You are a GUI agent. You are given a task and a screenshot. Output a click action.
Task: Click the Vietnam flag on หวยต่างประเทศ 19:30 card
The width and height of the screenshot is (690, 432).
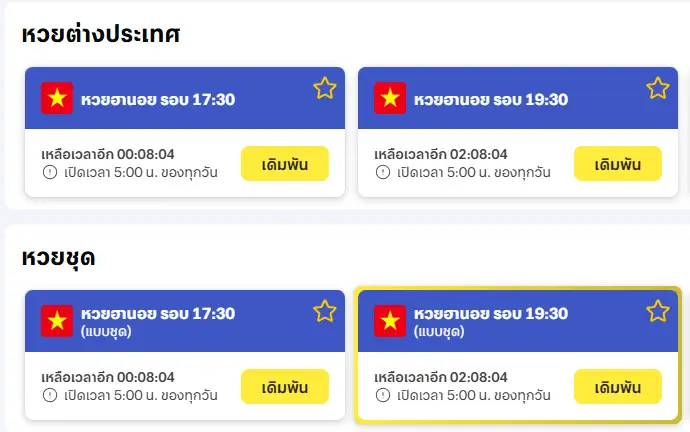390,99
